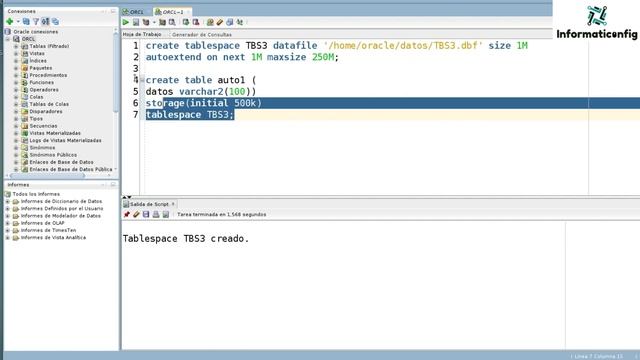Click the SQL Tuning Advisor magnifier icon

coord(172,22)
